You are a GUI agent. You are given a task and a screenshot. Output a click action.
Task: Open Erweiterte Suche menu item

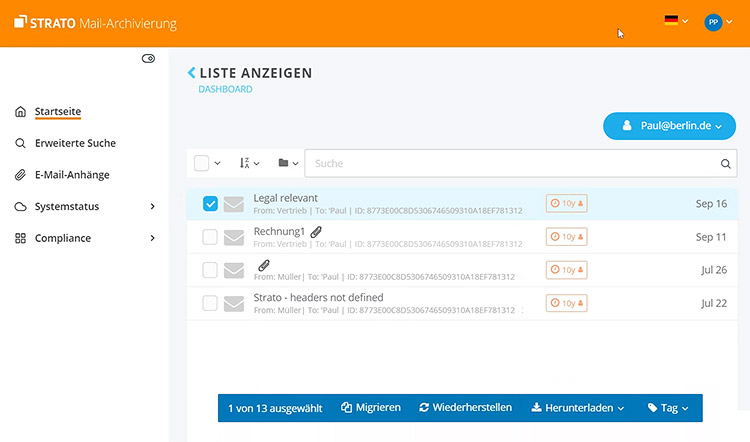[x=76, y=143]
